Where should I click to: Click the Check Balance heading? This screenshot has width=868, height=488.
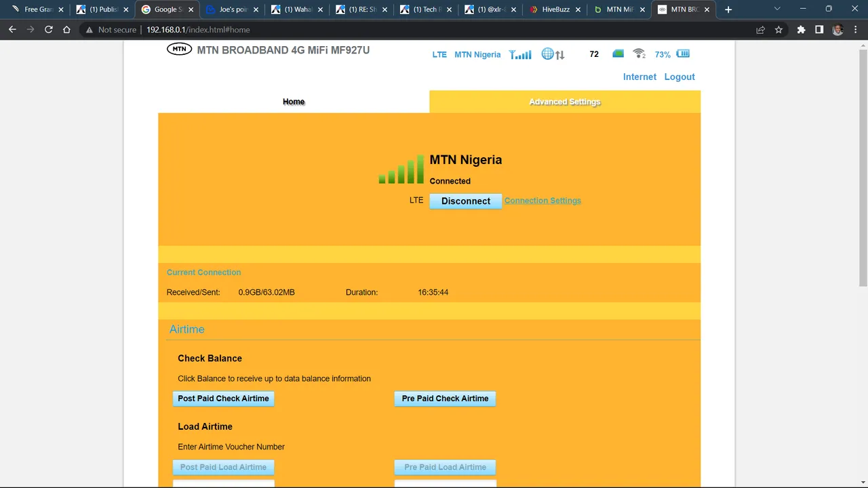coord(210,358)
